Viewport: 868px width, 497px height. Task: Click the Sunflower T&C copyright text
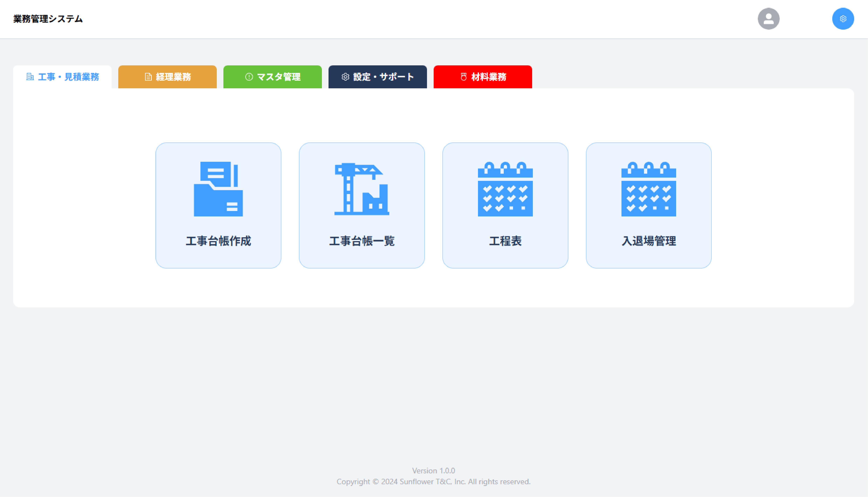click(434, 482)
